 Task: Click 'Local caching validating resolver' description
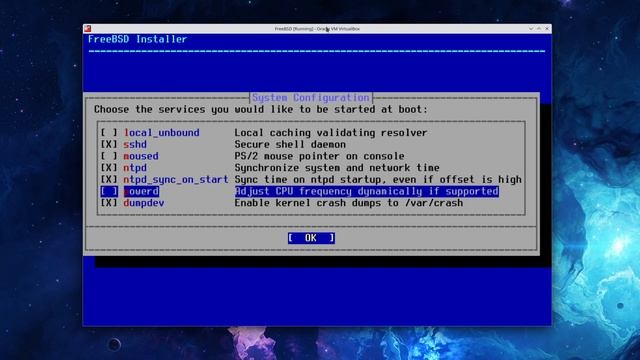click(x=331, y=133)
